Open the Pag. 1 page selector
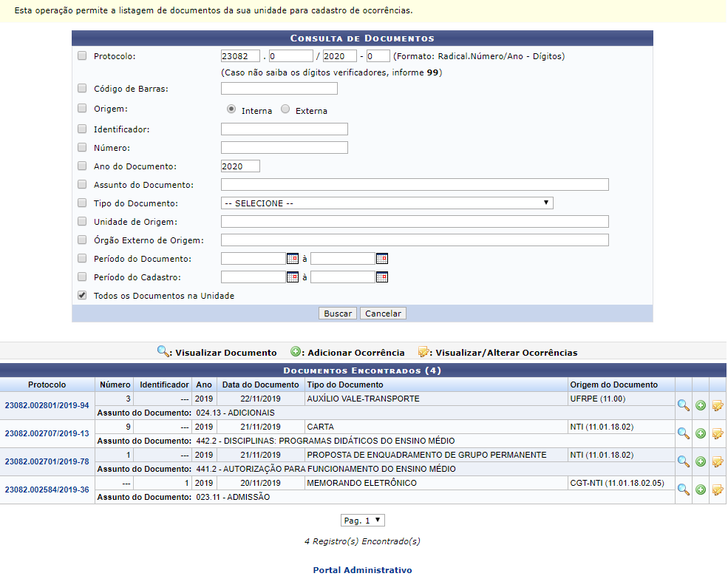The image size is (728, 579). point(363,520)
